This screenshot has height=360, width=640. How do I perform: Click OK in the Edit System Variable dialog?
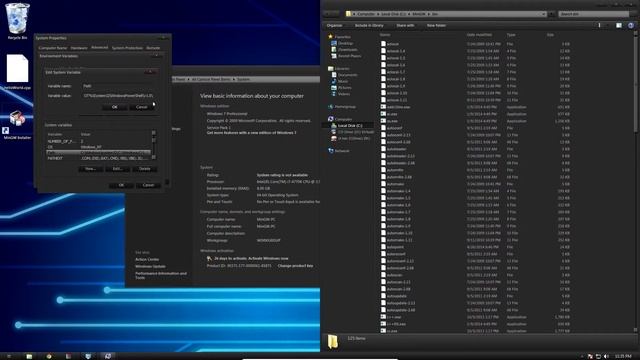[x=115, y=107]
